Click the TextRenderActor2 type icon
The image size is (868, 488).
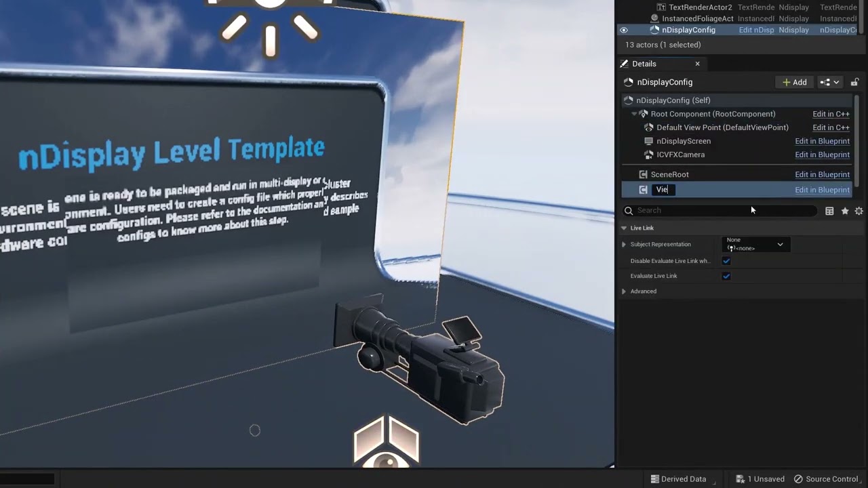pyautogui.click(x=662, y=7)
